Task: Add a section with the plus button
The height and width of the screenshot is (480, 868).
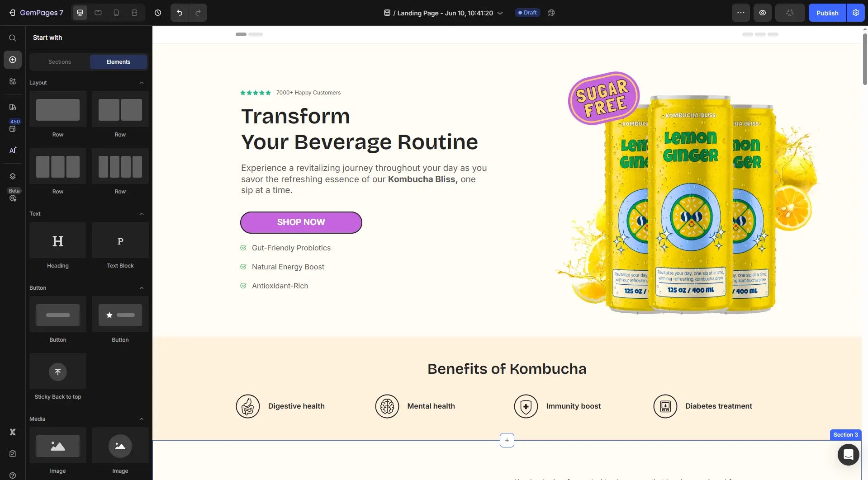Action: 507,440
